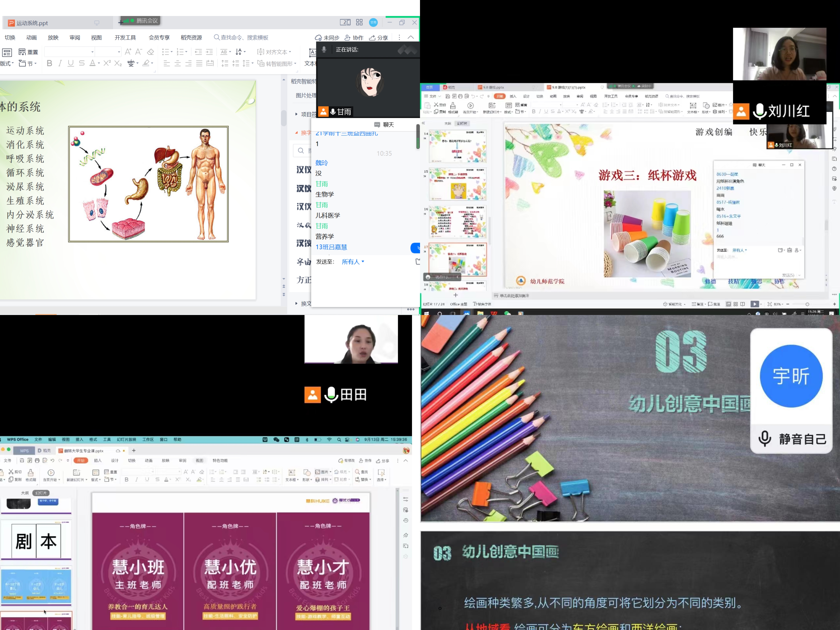The image size is (840, 630).
Task: Click the save icon in 9.8 游戏 window
Action: (448, 96)
